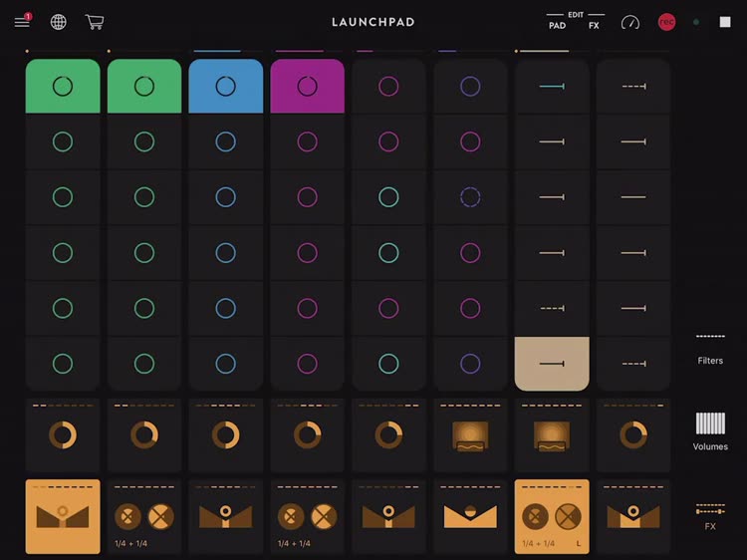The width and height of the screenshot is (747, 560).
Task: Adjust the second column volume ring
Action: (144, 434)
